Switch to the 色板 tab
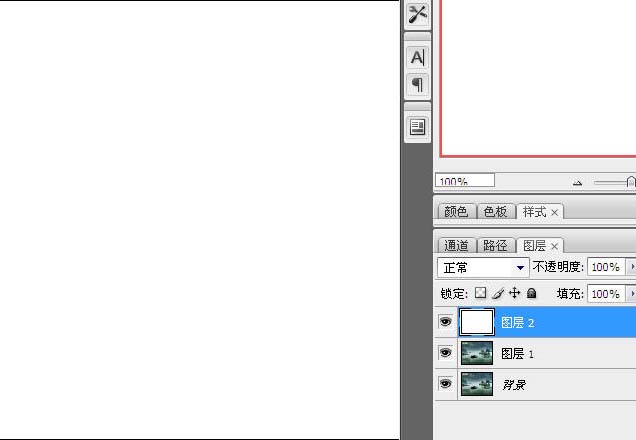The width and height of the screenshot is (636, 440). click(495, 212)
